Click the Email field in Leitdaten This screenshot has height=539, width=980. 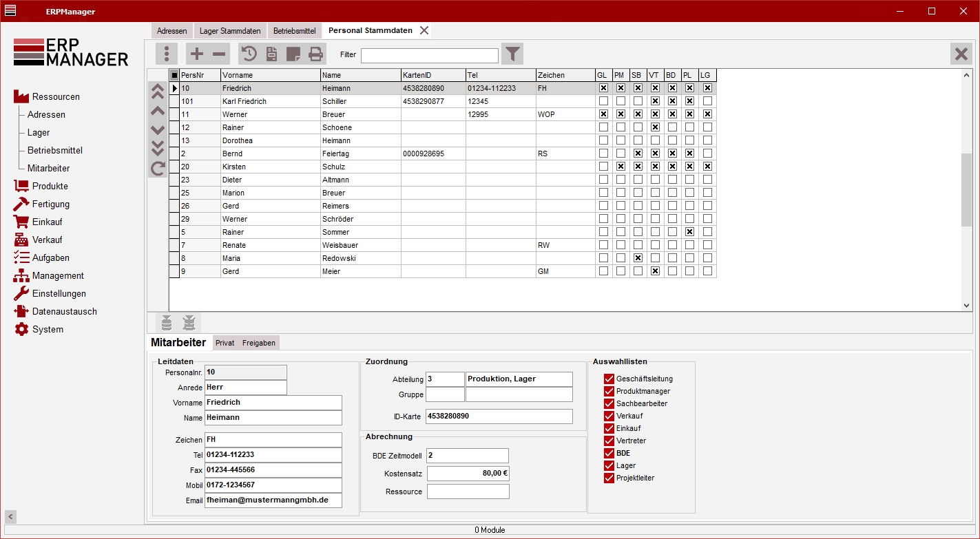click(273, 500)
